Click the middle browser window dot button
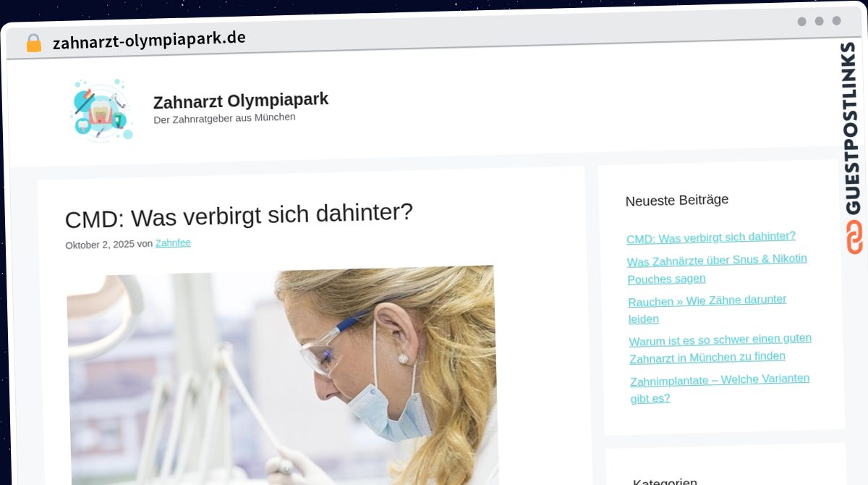This screenshot has height=485, width=868. point(819,21)
